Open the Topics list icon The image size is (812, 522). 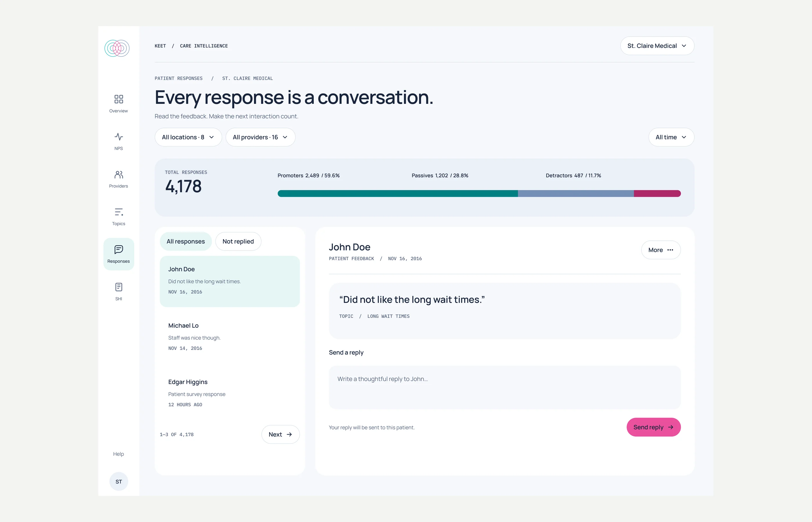(x=119, y=212)
